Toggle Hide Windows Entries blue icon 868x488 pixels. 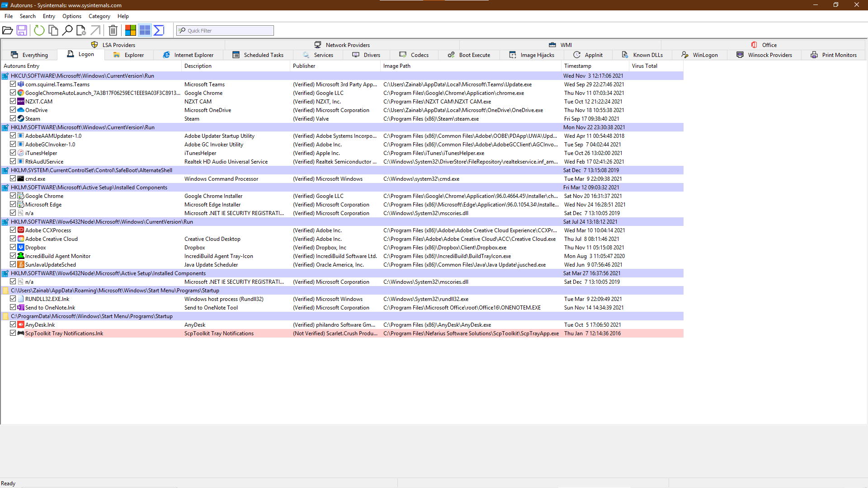pyautogui.click(x=145, y=30)
